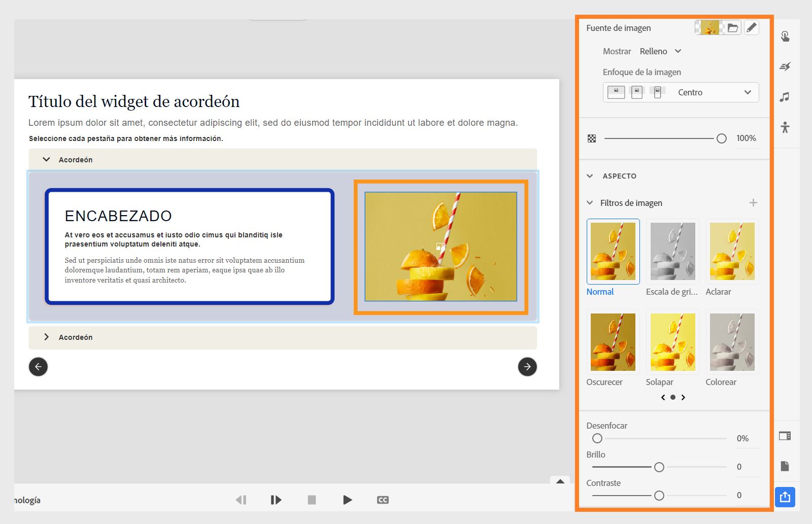Open the Interactions panel hand icon
This screenshot has height=524, width=812.
(785, 37)
